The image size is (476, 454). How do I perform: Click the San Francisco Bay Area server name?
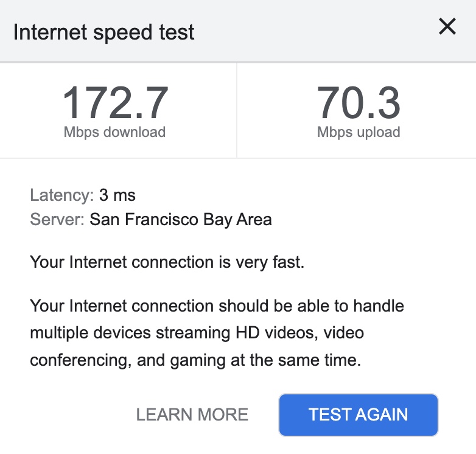pos(181,219)
